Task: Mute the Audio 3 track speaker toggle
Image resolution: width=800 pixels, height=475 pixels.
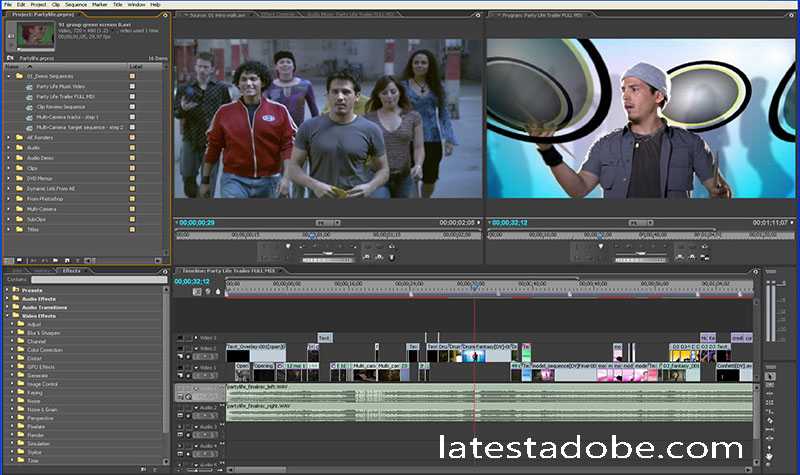Action: coord(180,427)
